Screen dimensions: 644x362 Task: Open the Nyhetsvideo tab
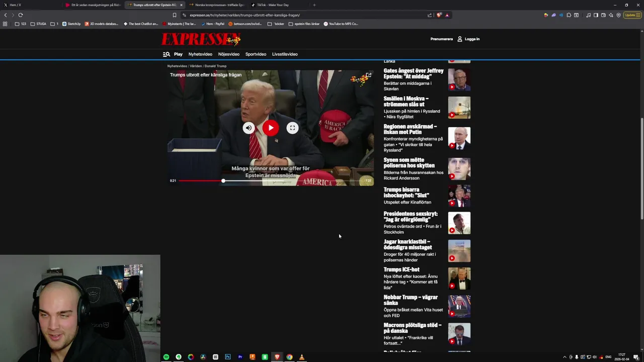[200, 54]
